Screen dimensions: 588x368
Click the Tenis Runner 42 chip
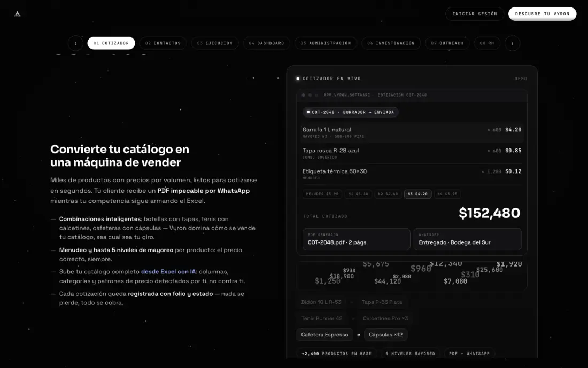pyautogui.click(x=322, y=318)
